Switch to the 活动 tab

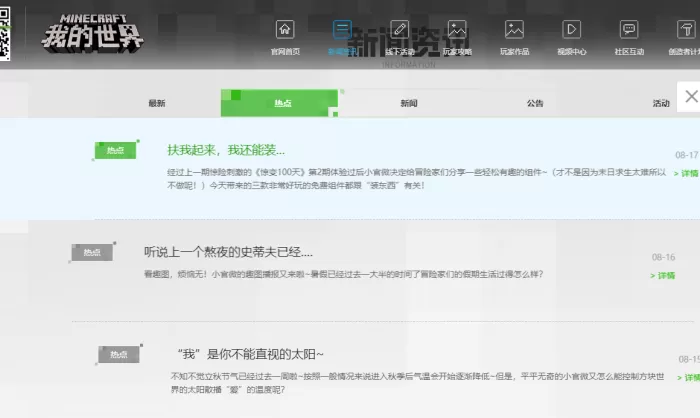point(661,103)
